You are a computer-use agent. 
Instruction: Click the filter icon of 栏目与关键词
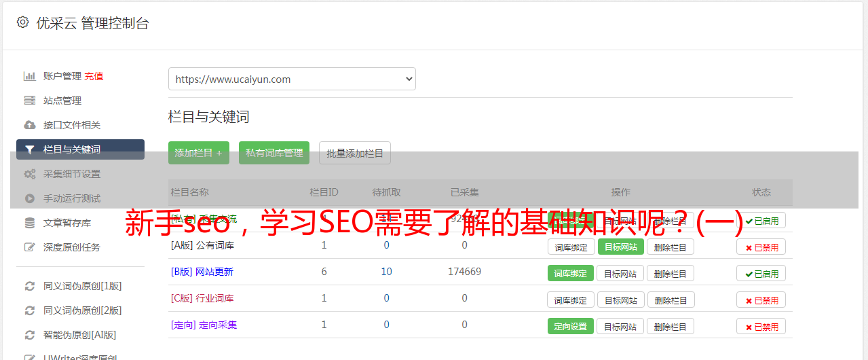click(x=29, y=149)
